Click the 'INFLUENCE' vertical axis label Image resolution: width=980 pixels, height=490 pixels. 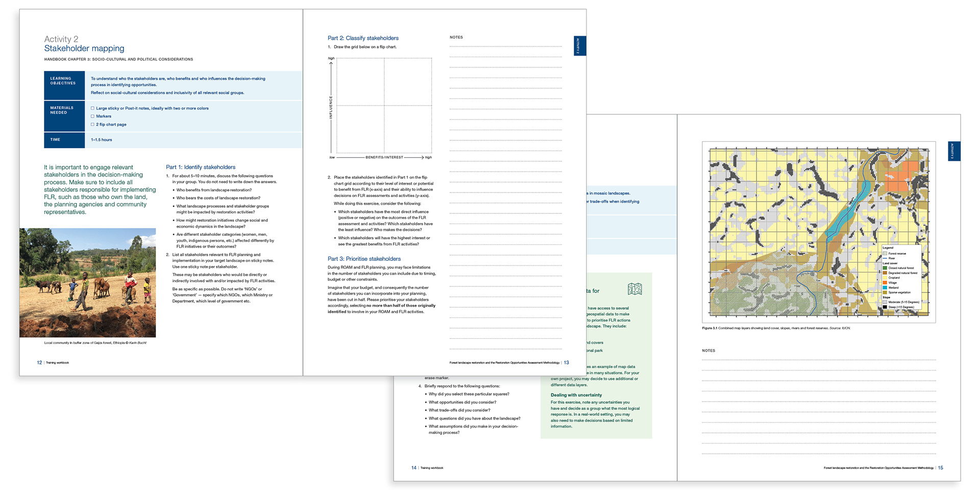[331, 107]
